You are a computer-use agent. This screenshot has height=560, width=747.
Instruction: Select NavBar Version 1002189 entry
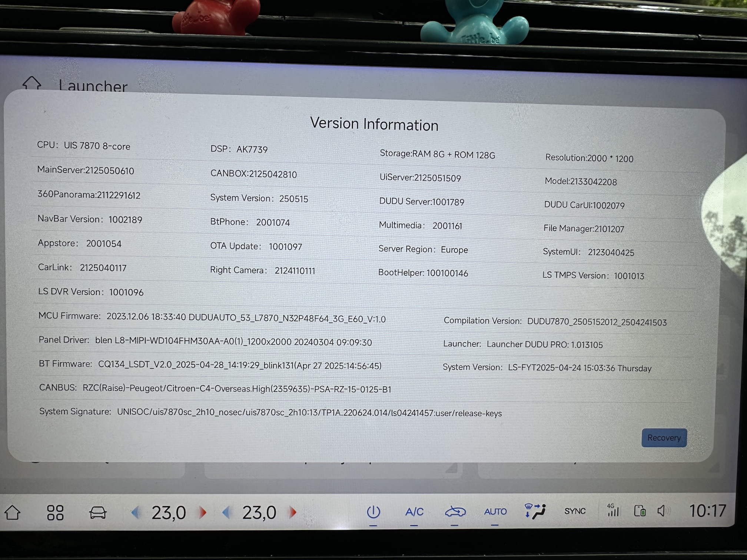90,219
